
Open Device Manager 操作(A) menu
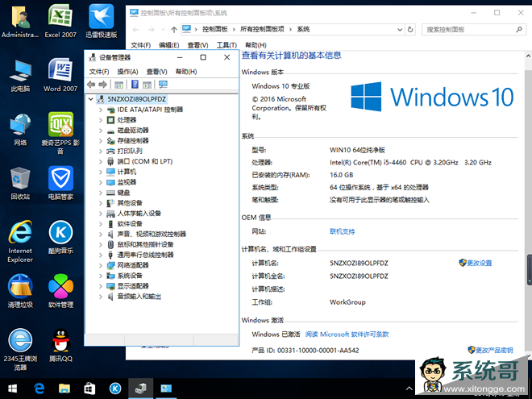click(127, 72)
